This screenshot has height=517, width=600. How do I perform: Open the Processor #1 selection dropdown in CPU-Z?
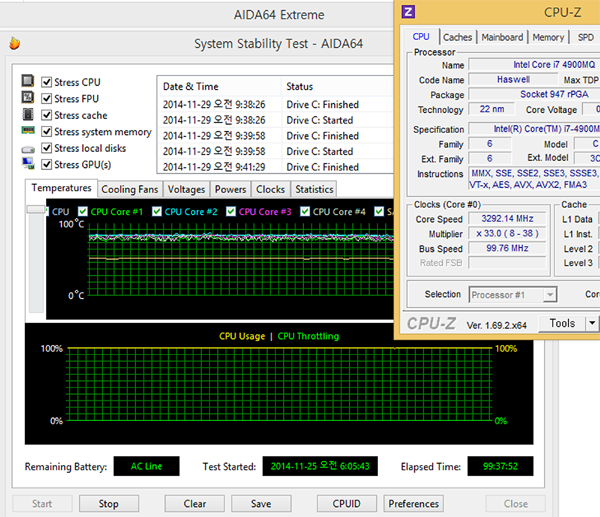(513, 295)
